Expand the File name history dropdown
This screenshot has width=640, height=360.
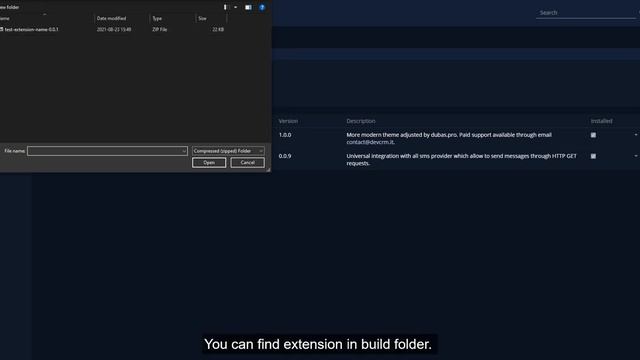point(184,151)
